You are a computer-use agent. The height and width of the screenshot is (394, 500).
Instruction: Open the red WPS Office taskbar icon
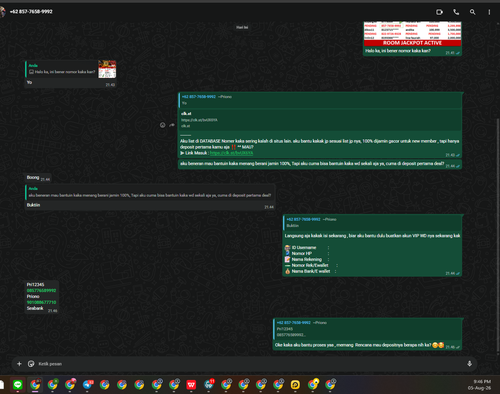tap(191, 385)
